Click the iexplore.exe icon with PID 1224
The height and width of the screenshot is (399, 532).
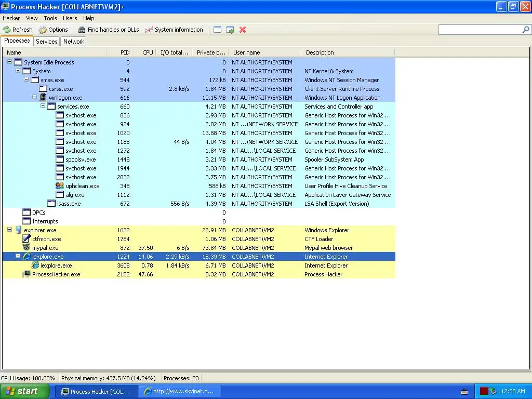[x=26, y=256]
